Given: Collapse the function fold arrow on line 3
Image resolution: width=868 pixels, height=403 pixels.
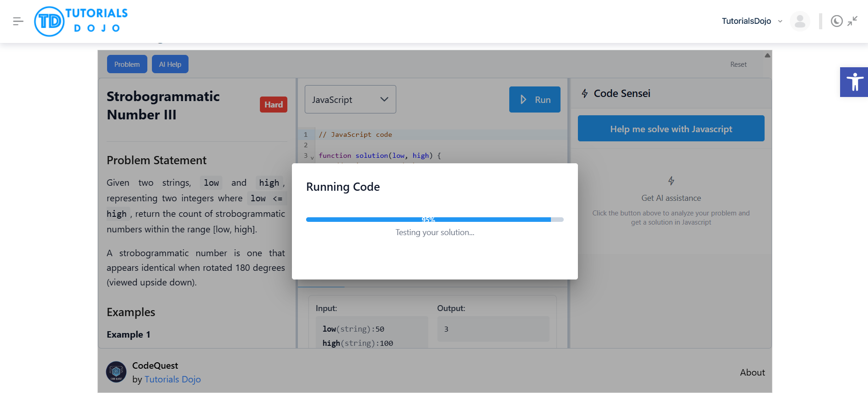Looking at the screenshot, I should pos(312,157).
